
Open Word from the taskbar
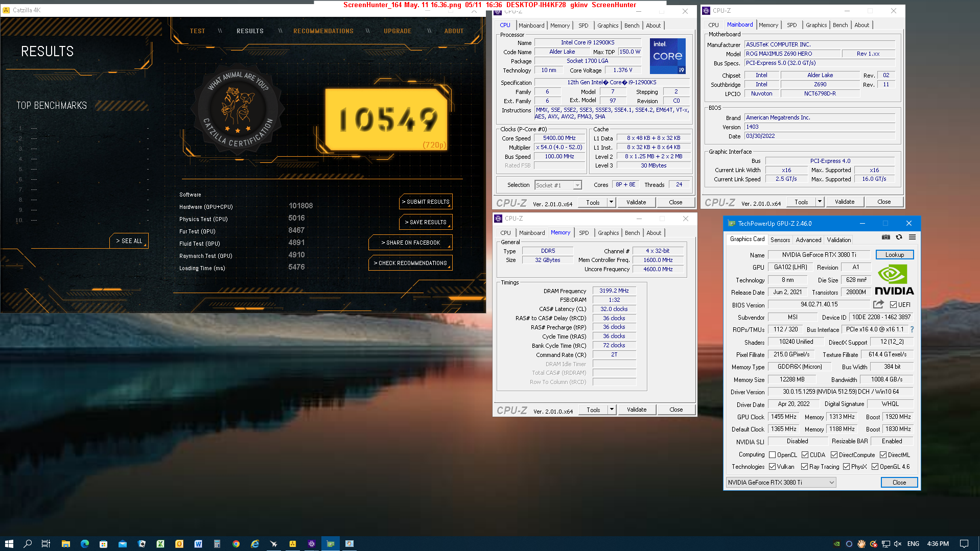pos(198,544)
